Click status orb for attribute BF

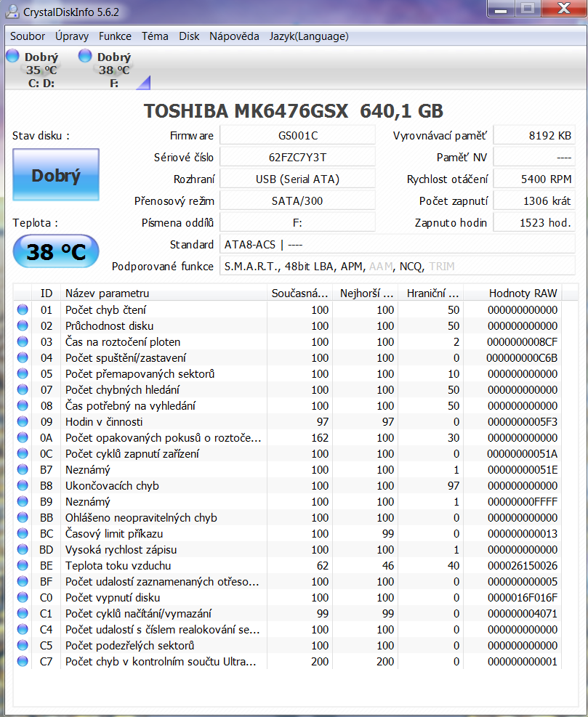[x=23, y=582]
